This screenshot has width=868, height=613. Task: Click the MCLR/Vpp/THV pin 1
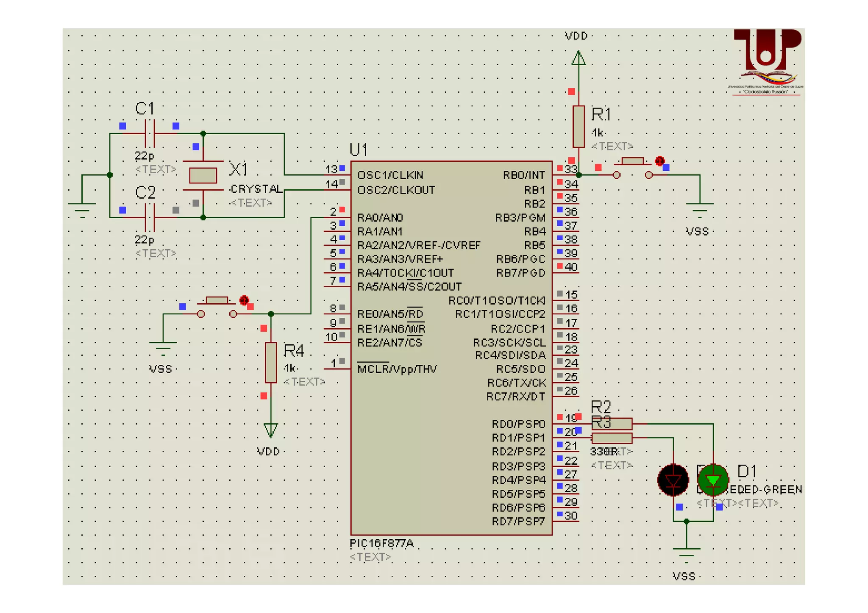point(338,368)
